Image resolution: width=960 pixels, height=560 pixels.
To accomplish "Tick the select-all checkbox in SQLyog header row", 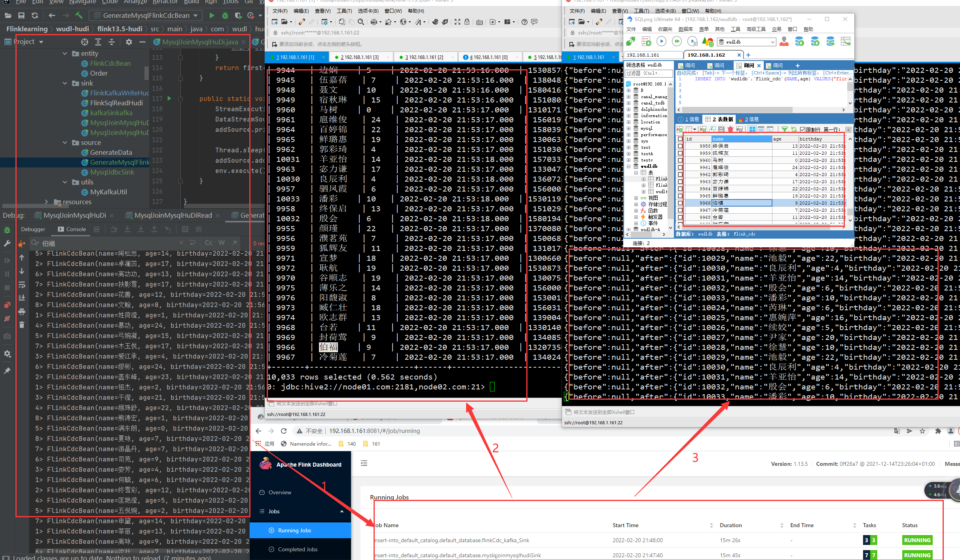I will coord(680,139).
